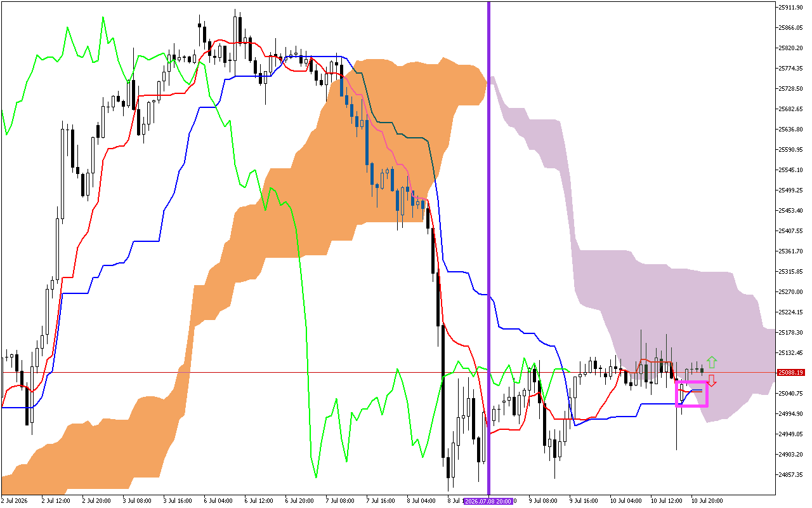
Task: Click price axis label 25178.30
Action: pyautogui.click(x=792, y=332)
